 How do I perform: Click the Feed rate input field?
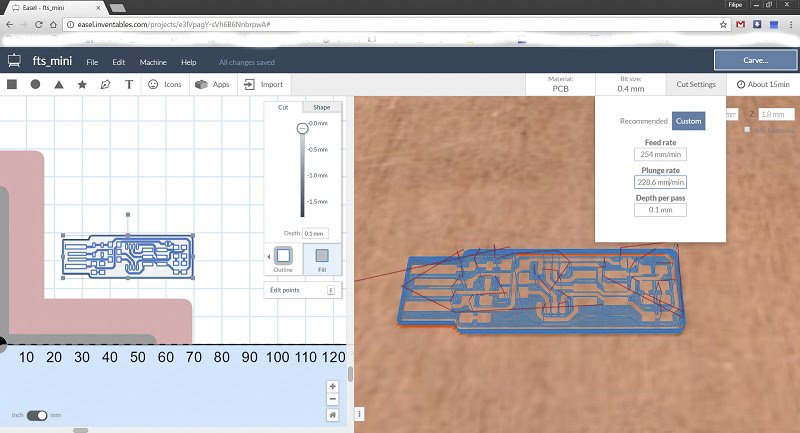(x=660, y=154)
